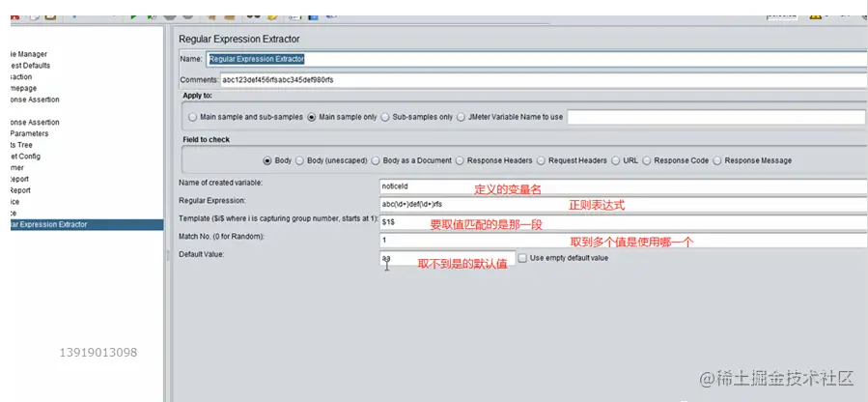This screenshot has width=868, height=402.
Task: Click the Default Value field containing 'aa'
Action: point(447,258)
